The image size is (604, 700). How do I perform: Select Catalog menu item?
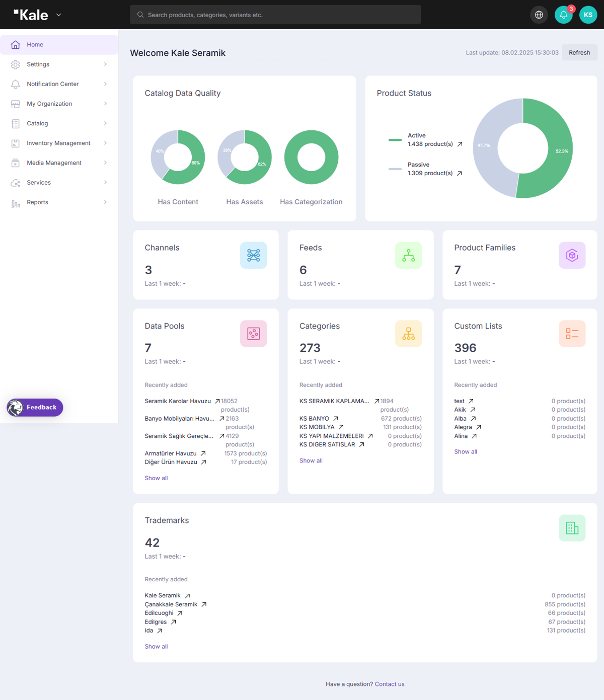point(59,123)
